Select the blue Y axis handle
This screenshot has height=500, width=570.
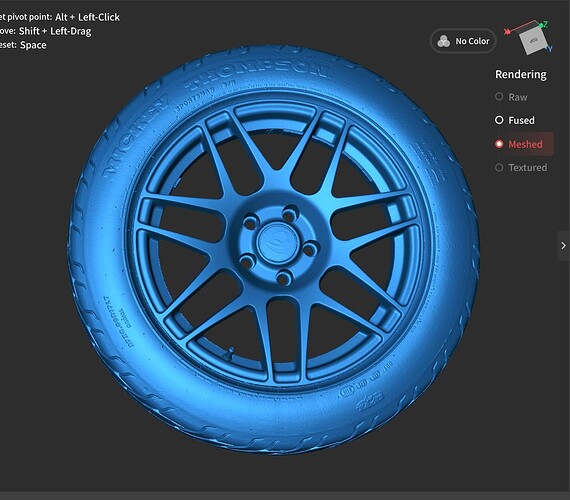[550, 48]
